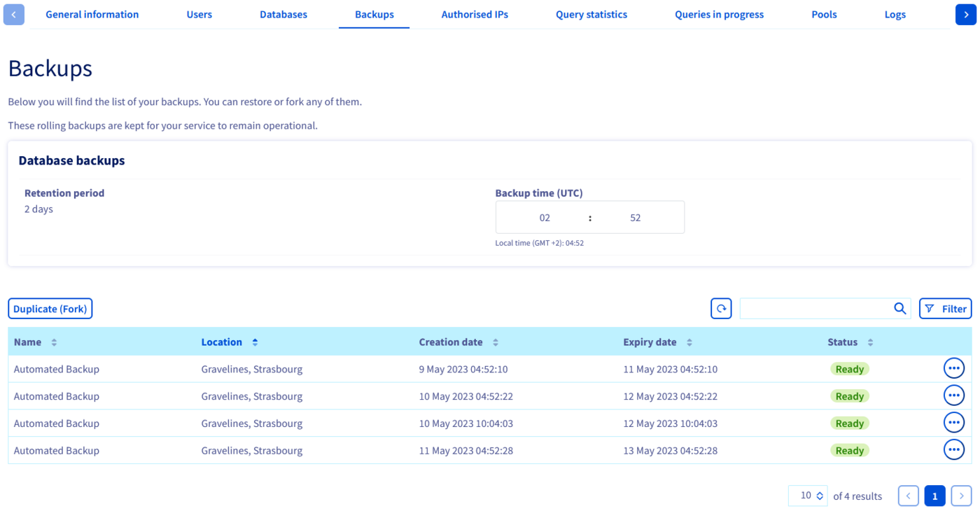Click the refresh backups list icon
This screenshot has height=511, width=980.
pyautogui.click(x=721, y=309)
